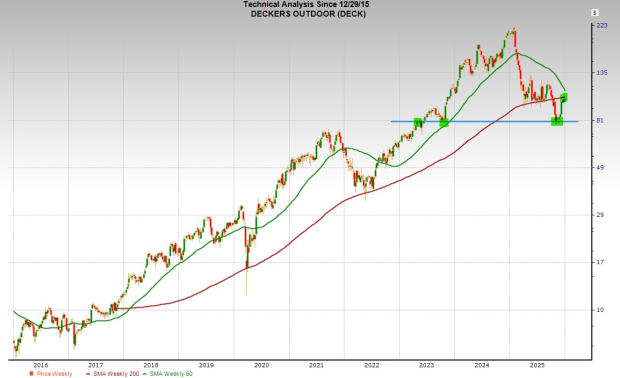The image size is (620, 378).
Task: Click the 223 price axis label
Action: pyautogui.click(x=601, y=26)
